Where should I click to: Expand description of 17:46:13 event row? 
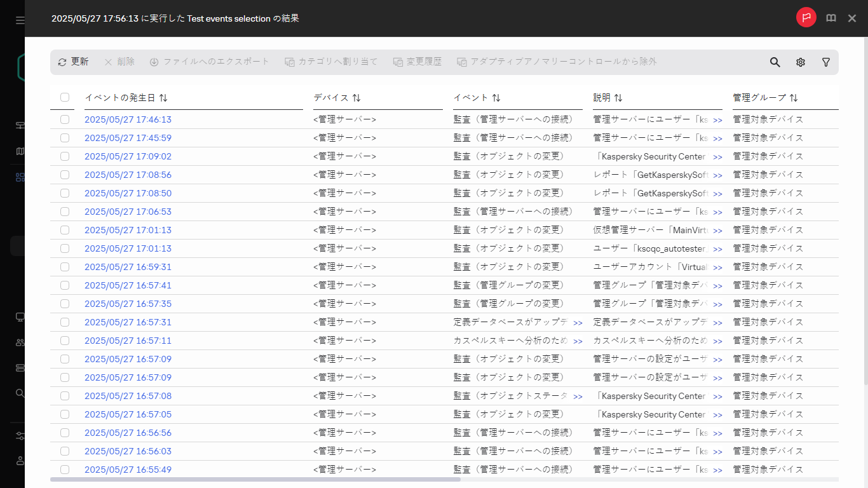pos(717,120)
